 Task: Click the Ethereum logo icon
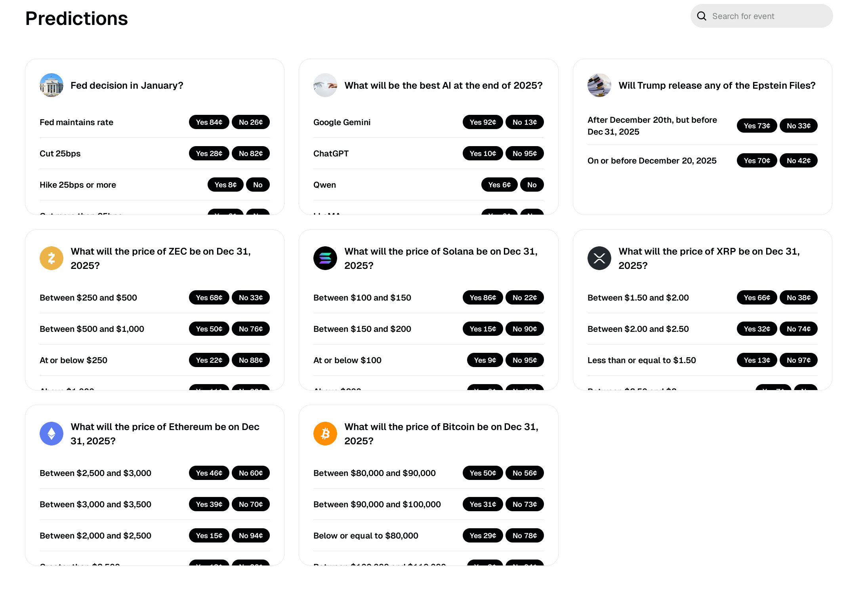(52, 434)
